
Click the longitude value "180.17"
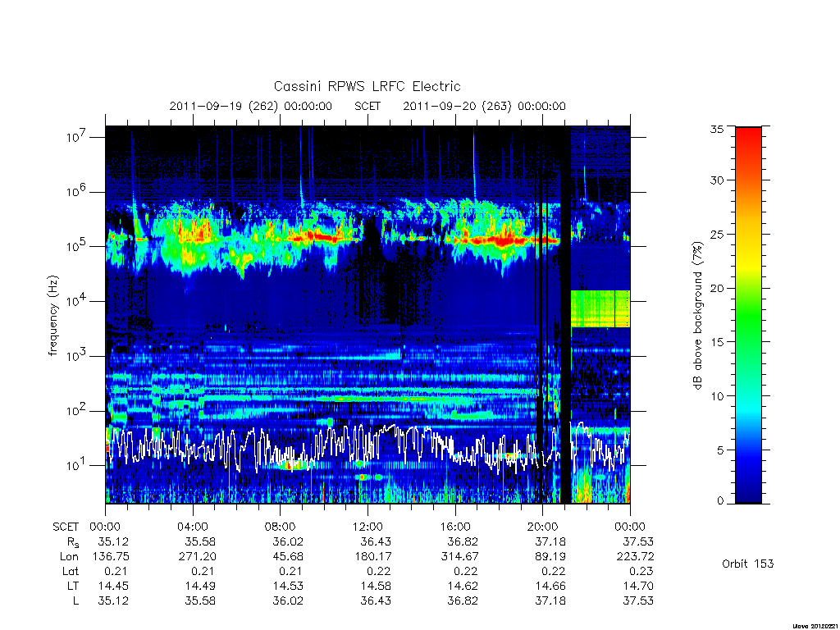(372, 557)
